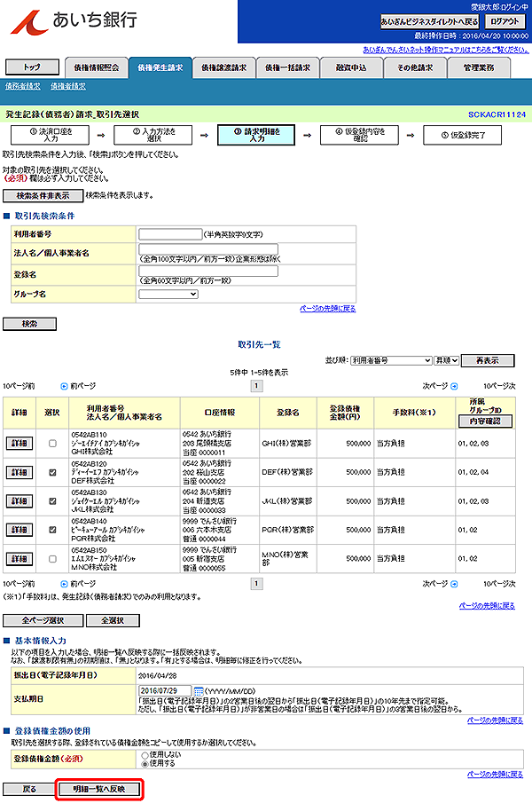The width and height of the screenshot is (532, 803).
Task: Click the 検索 button
Action: click(x=29, y=324)
